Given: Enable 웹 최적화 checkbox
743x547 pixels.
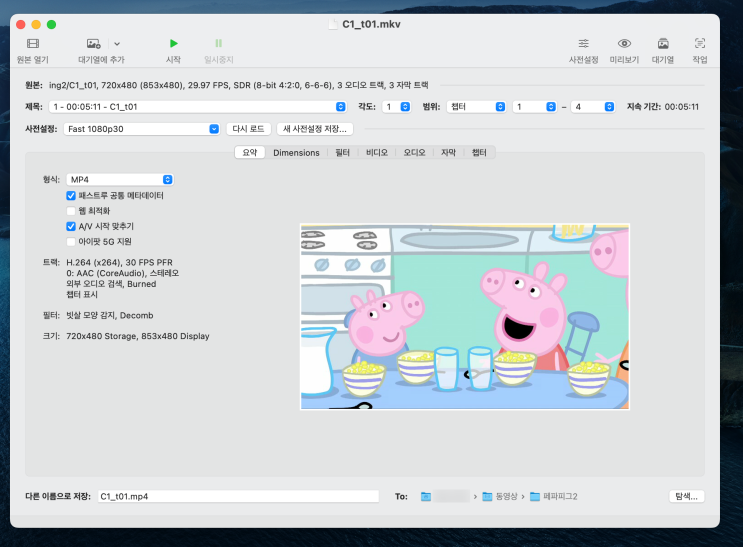Looking at the screenshot, I should [x=71, y=211].
